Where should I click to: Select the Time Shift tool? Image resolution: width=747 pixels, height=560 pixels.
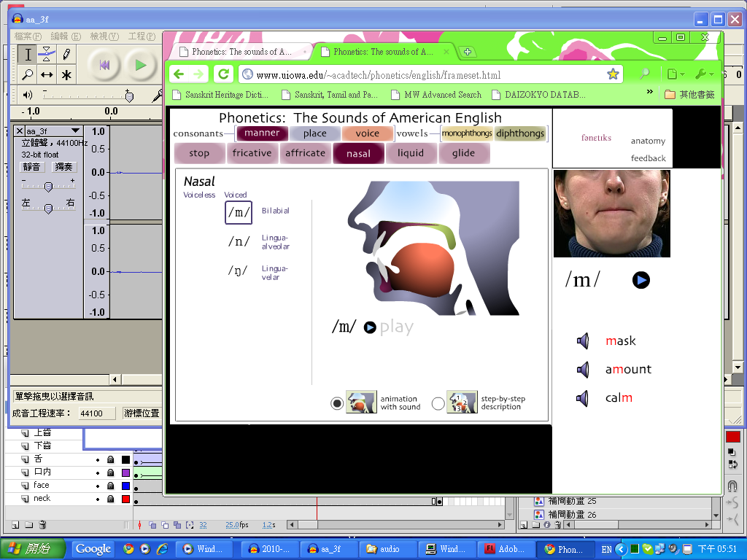point(47,74)
